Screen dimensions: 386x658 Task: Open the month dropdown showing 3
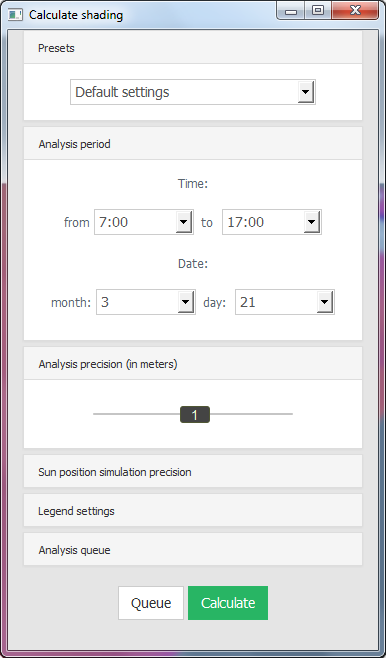coord(146,302)
